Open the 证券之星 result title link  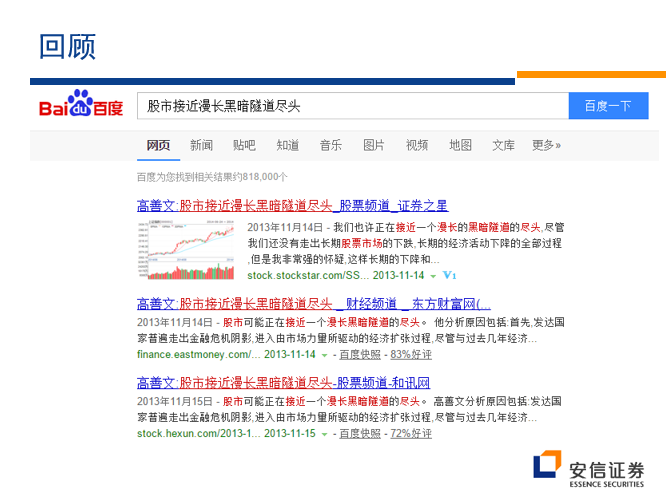293,206
